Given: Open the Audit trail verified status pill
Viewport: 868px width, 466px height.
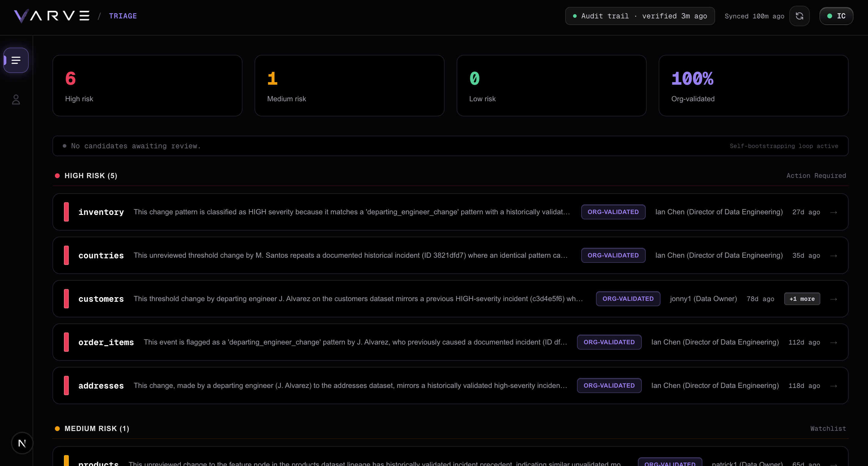Looking at the screenshot, I should pos(640,16).
